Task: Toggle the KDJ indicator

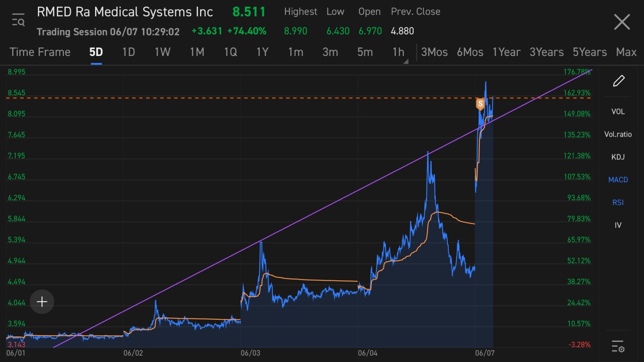Action: 618,157
